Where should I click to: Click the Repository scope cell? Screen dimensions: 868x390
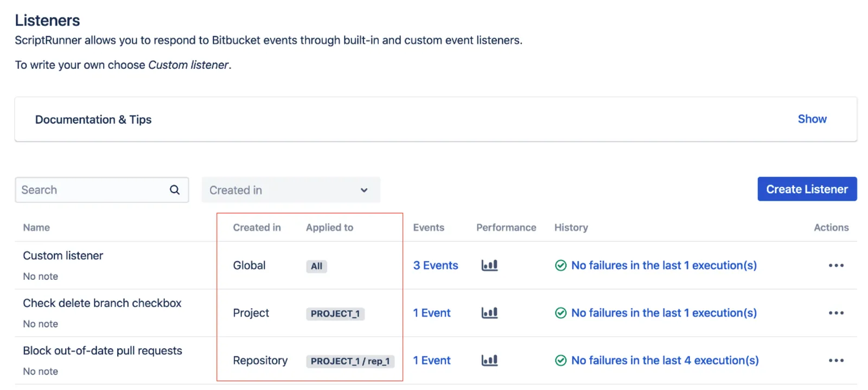click(x=260, y=361)
